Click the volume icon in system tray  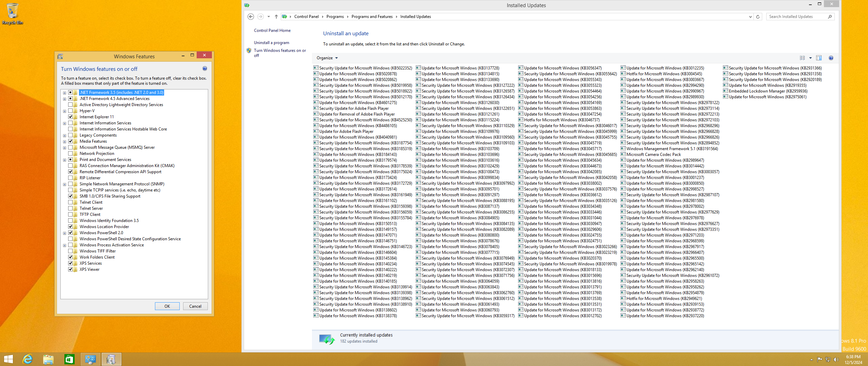click(836, 360)
